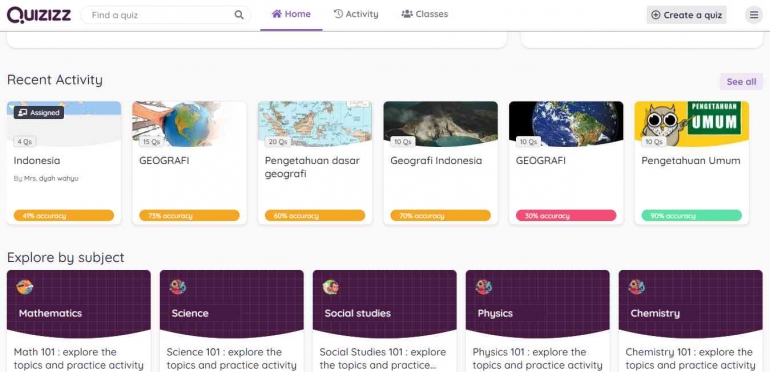This screenshot has width=770, height=372.
Task: Click the Social Studies 101 description text
Action: click(383, 359)
